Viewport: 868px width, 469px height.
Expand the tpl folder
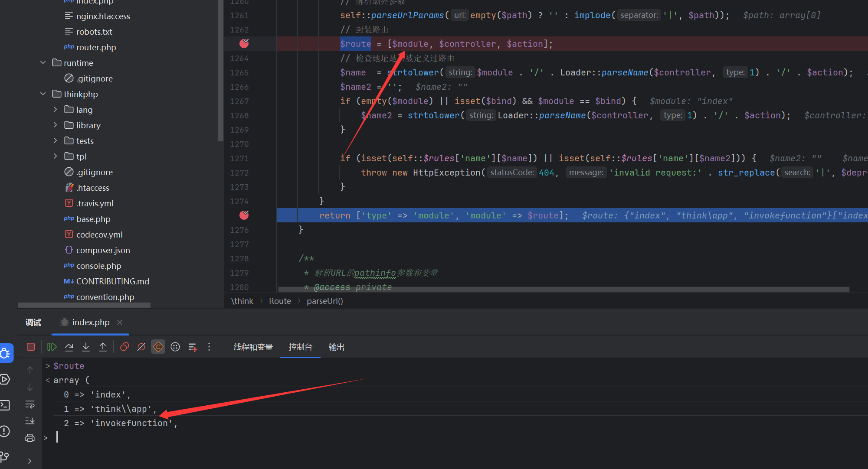55,156
